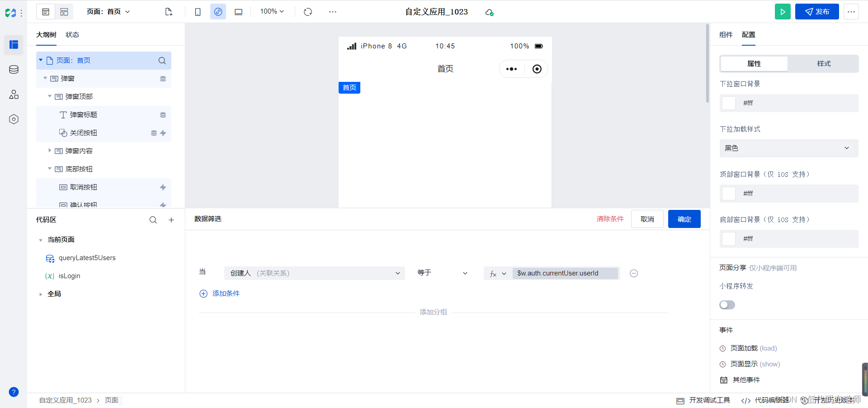Viewport: 868px width, 408px height.
Task: Open the settings hexagon sidebar icon
Action: (x=14, y=119)
